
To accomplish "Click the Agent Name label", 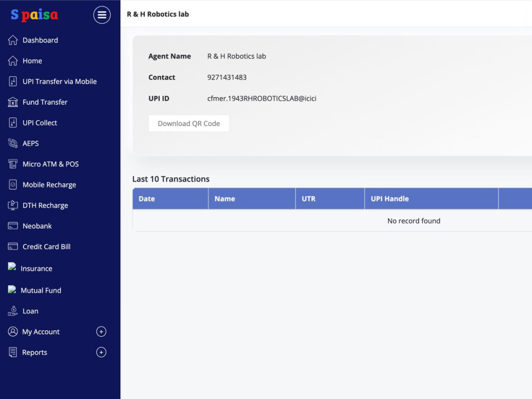I will (x=170, y=56).
